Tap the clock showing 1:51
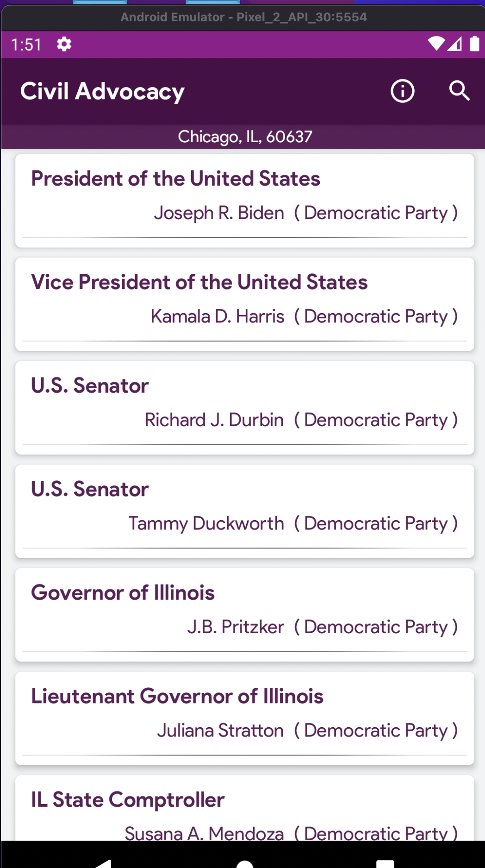This screenshot has width=485, height=868. (x=26, y=45)
